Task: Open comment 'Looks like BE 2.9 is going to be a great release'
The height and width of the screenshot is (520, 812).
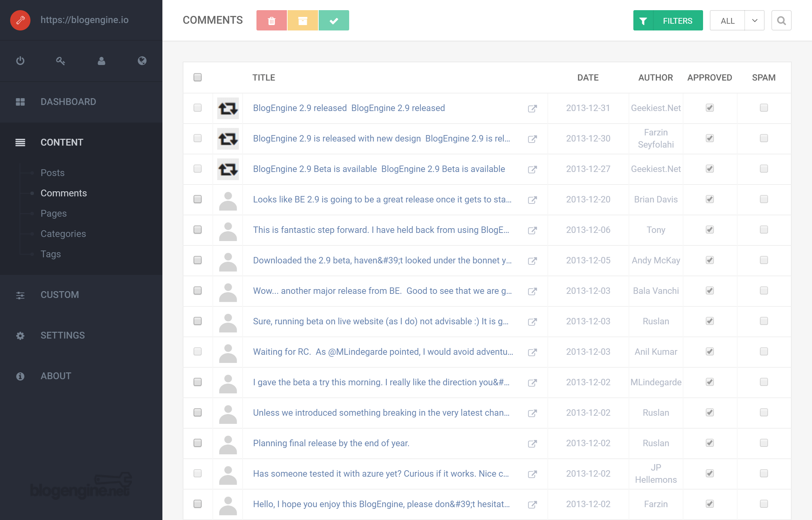Action: (x=382, y=199)
